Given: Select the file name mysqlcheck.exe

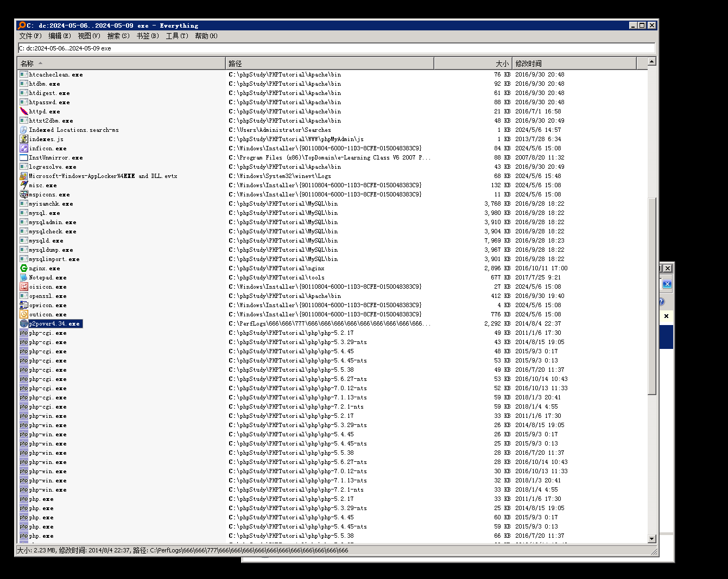Looking at the screenshot, I should [53, 231].
